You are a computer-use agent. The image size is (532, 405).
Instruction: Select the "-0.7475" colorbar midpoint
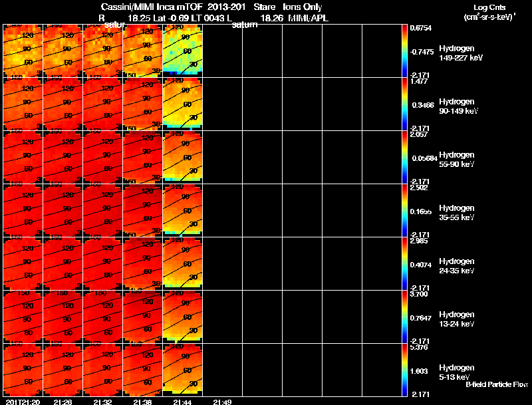point(422,52)
